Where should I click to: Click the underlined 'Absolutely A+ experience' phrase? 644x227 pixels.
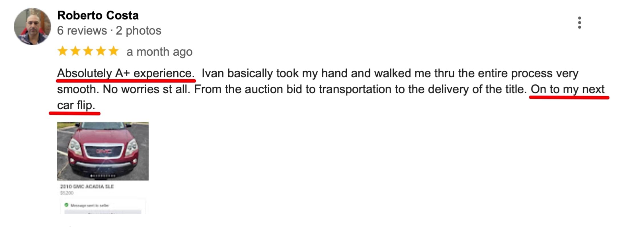point(126,74)
